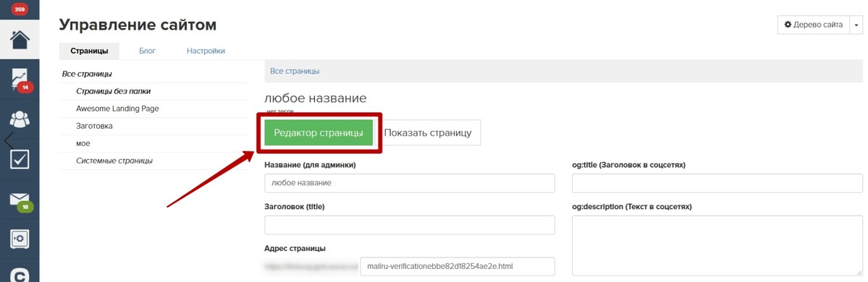Open the mail envelope icon in sidebar

(20, 200)
